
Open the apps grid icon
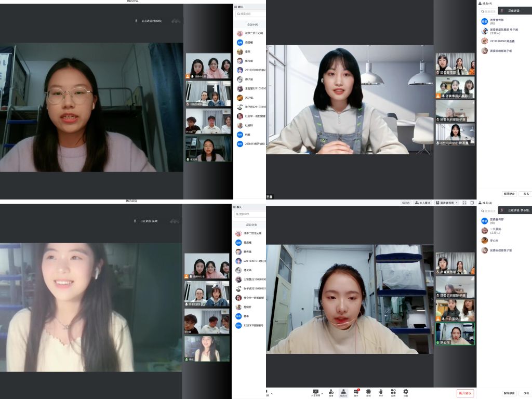click(393, 392)
